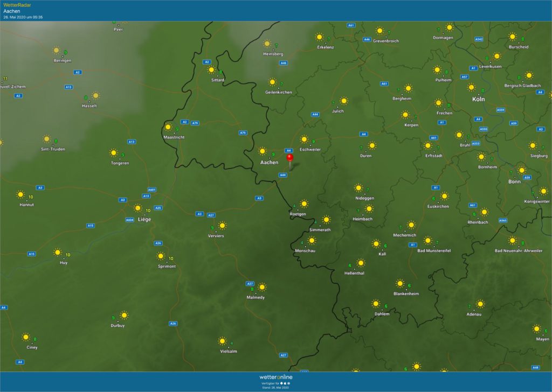Click the 'Maastricht' city label
The width and height of the screenshot is (552, 392).
tap(174, 137)
